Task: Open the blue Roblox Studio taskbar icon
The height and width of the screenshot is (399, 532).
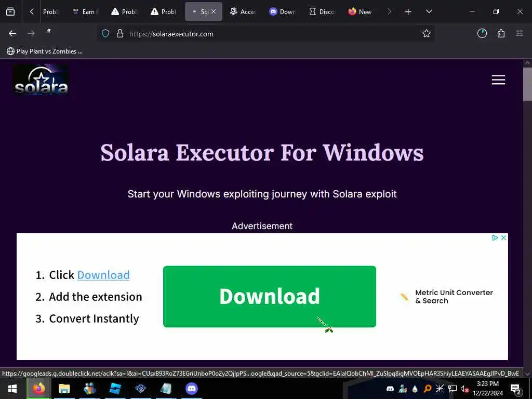Action: pos(115,389)
